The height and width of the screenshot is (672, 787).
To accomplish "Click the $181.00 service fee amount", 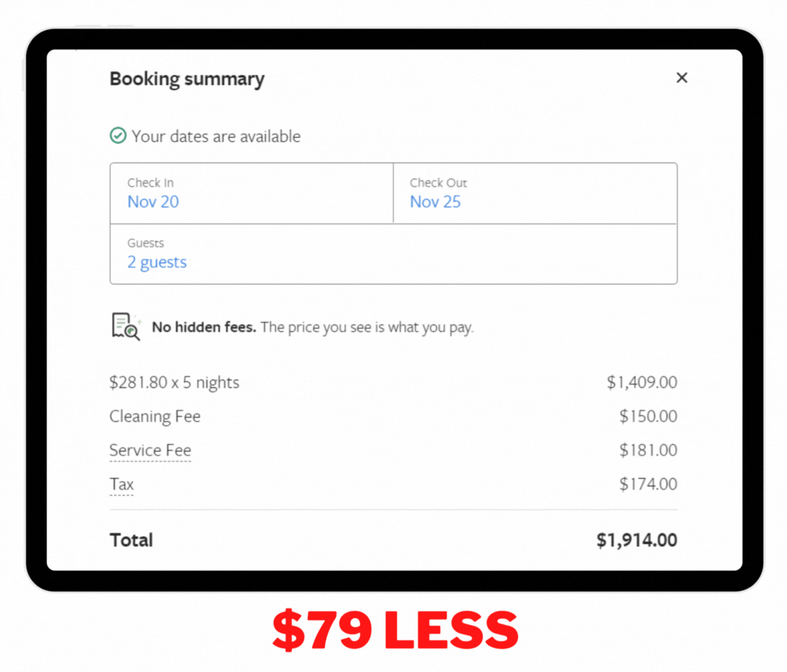I will [x=648, y=450].
